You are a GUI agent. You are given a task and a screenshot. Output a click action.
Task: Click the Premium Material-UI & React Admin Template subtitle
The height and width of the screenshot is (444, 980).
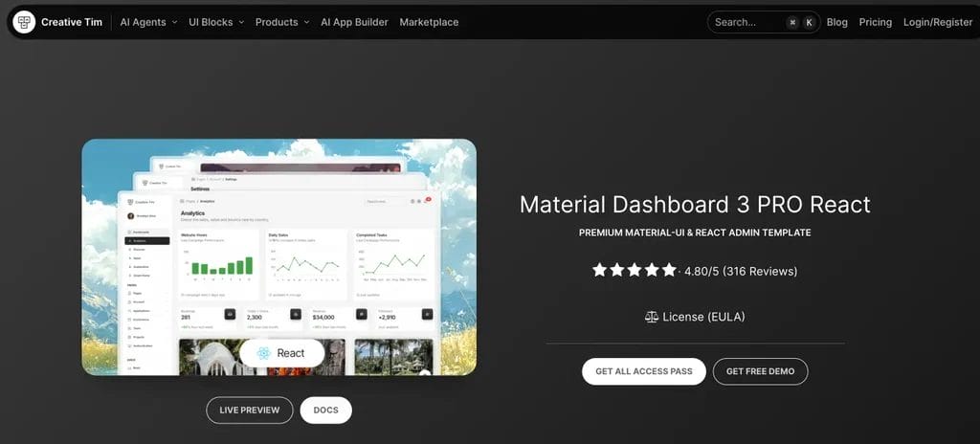pyautogui.click(x=695, y=233)
